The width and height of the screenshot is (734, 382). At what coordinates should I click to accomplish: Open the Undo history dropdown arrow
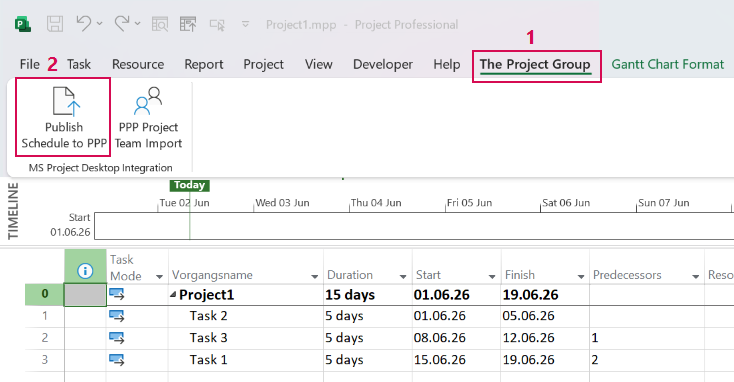100,23
